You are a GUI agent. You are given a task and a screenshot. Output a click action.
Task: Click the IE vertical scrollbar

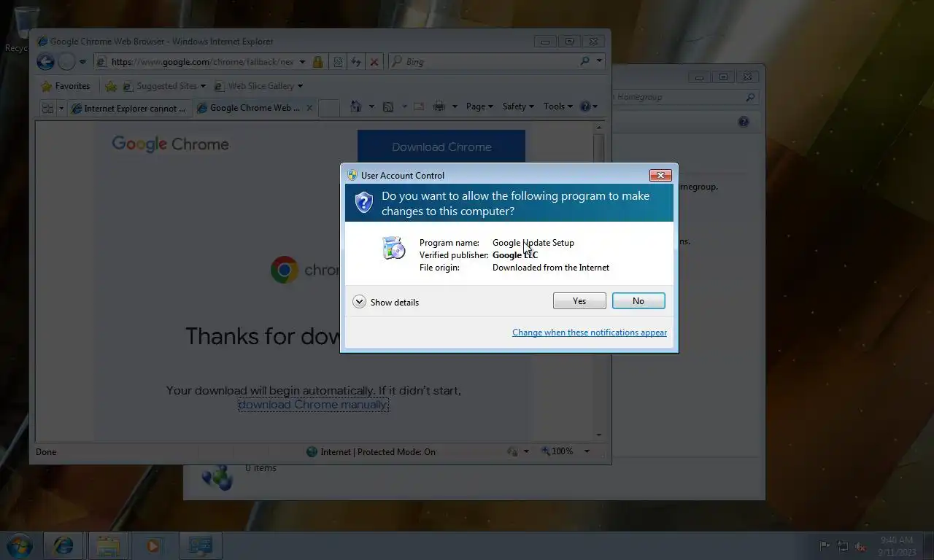pos(599,280)
